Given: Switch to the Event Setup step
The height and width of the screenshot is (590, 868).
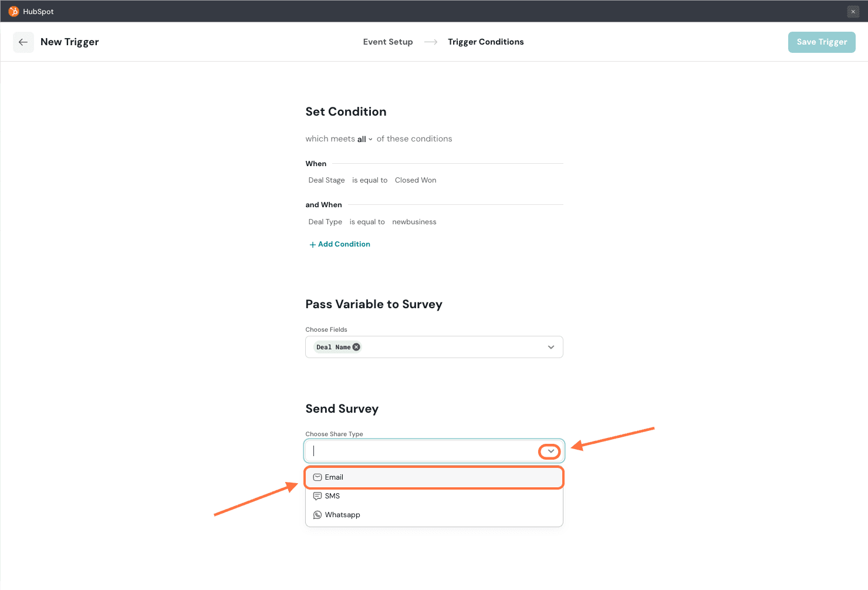Looking at the screenshot, I should pos(387,42).
